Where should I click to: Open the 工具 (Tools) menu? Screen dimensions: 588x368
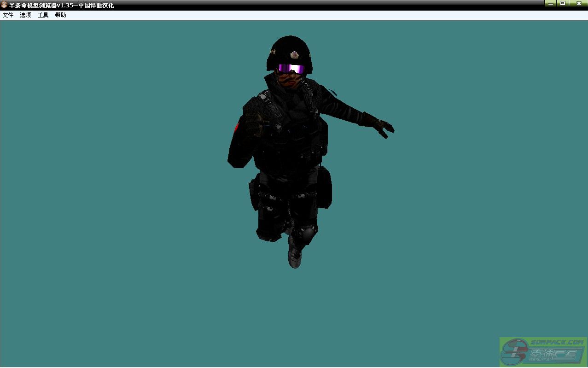pyautogui.click(x=43, y=15)
